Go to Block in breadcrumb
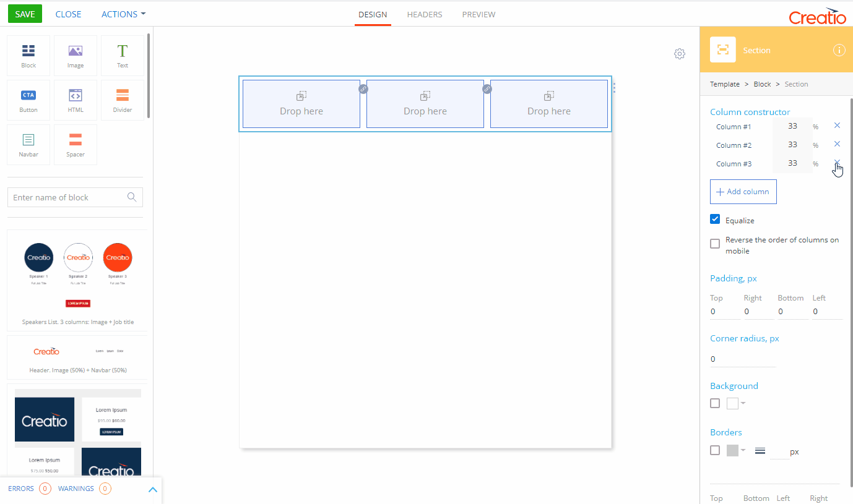Screen dimensions: 853x504 [762, 84]
